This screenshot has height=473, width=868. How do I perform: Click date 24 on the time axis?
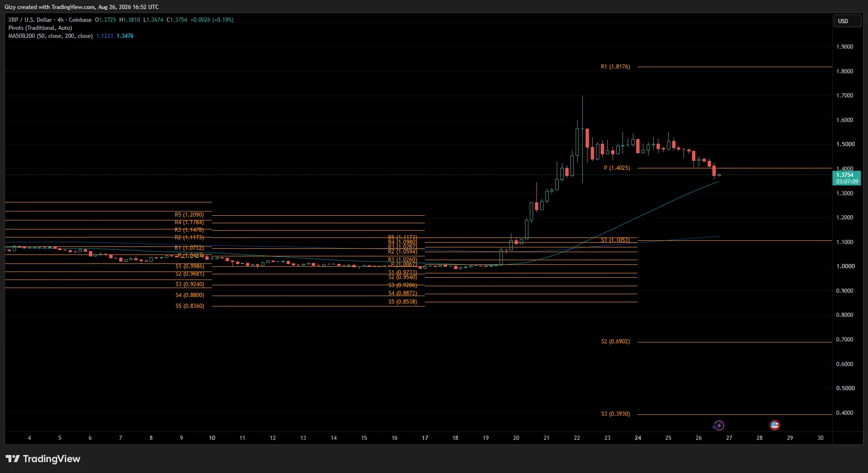point(638,438)
